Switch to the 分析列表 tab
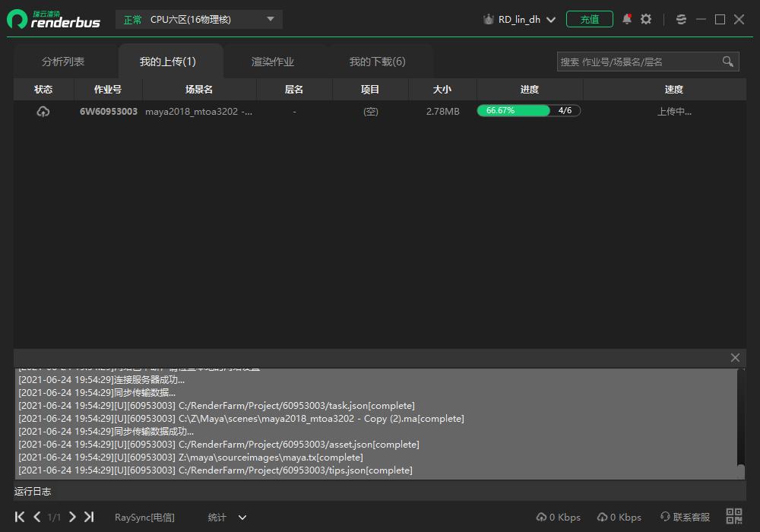The image size is (760, 532). click(x=63, y=62)
